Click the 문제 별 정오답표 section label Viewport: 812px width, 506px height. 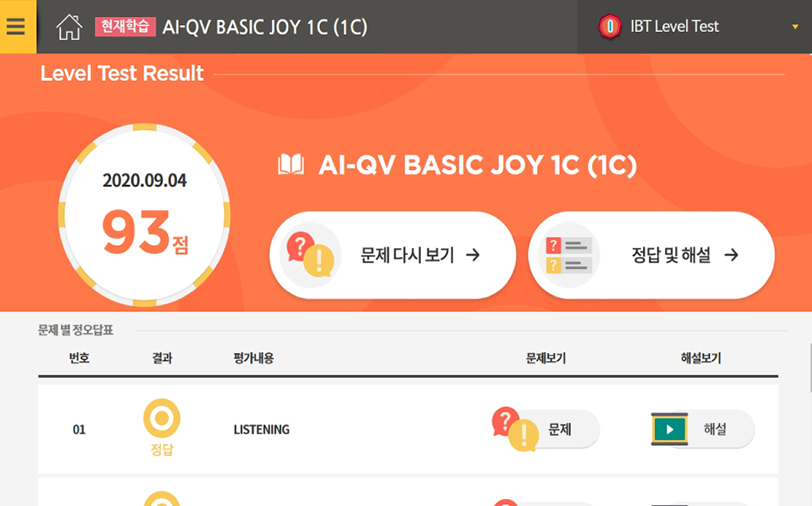(76, 330)
